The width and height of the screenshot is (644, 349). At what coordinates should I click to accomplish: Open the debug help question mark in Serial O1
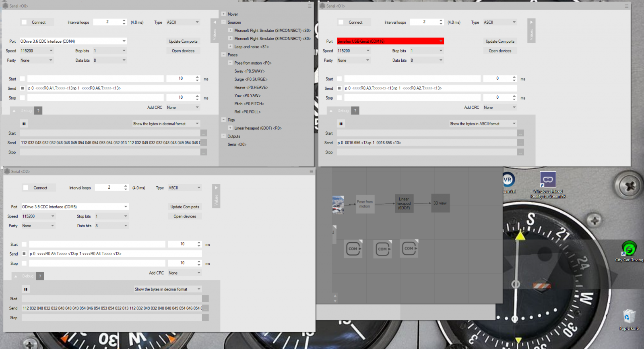click(355, 111)
